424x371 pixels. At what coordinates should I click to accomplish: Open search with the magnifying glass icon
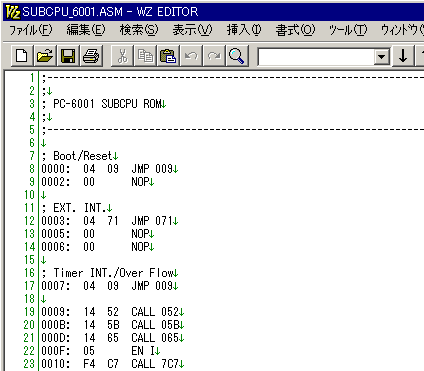tap(237, 56)
